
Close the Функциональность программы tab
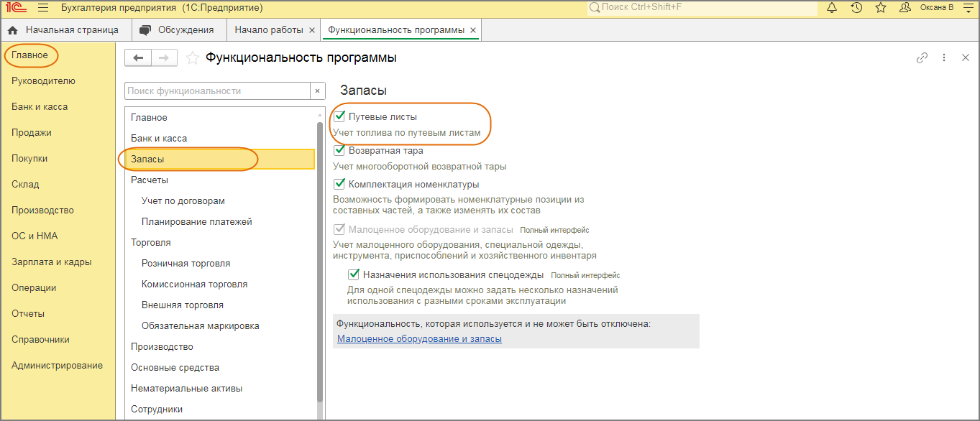click(x=472, y=30)
